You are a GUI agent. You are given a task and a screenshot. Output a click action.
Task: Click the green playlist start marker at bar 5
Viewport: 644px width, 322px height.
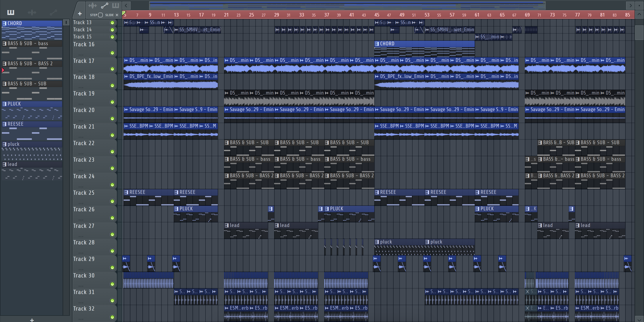click(x=124, y=13)
